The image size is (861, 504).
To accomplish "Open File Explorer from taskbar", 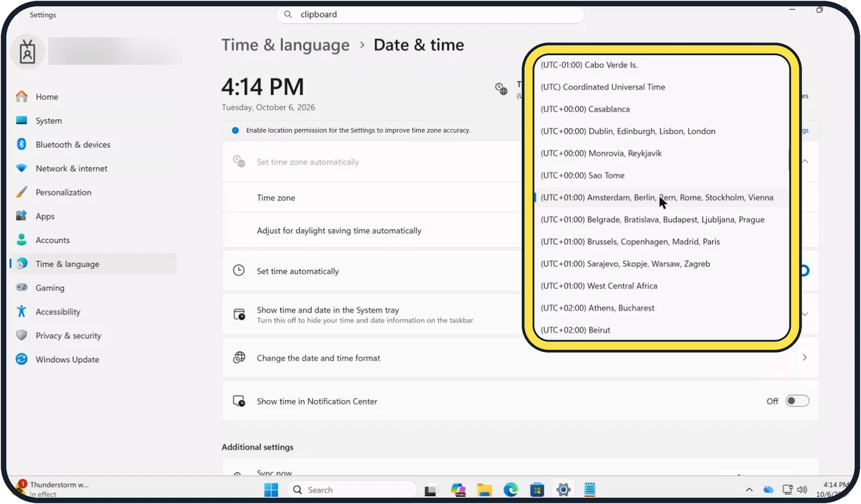I will [485, 490].
